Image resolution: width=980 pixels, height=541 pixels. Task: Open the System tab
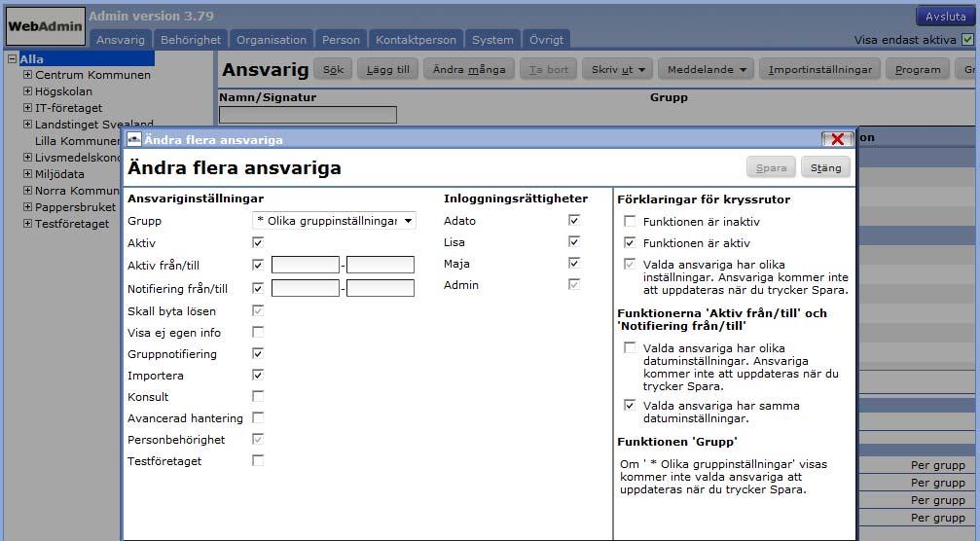coord(492,39)
